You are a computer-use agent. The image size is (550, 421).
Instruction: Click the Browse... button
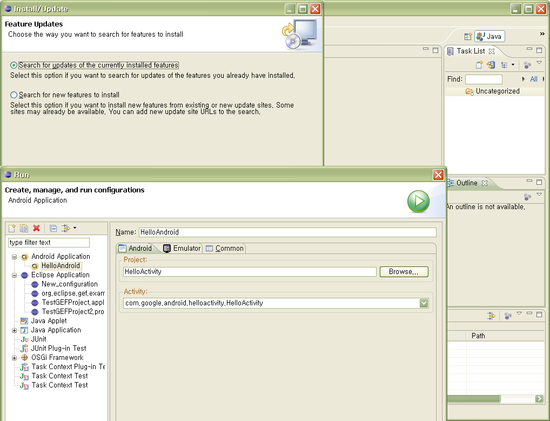pos(404,272)
